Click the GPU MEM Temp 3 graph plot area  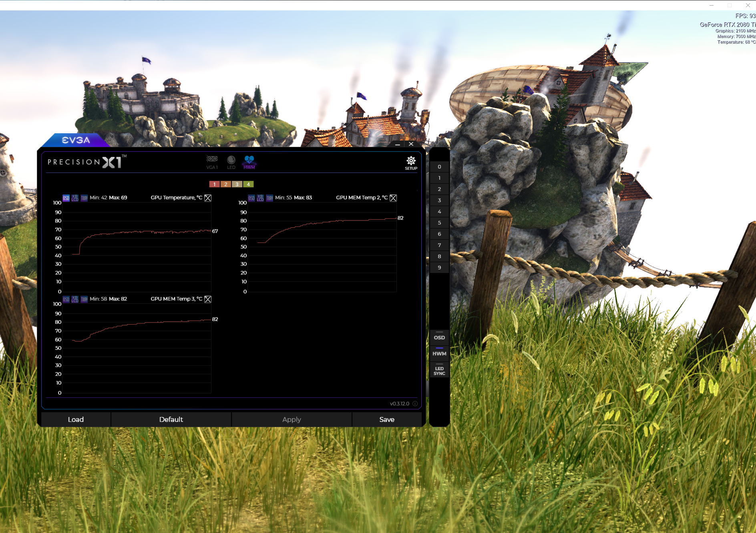click(x=137, y=349)
